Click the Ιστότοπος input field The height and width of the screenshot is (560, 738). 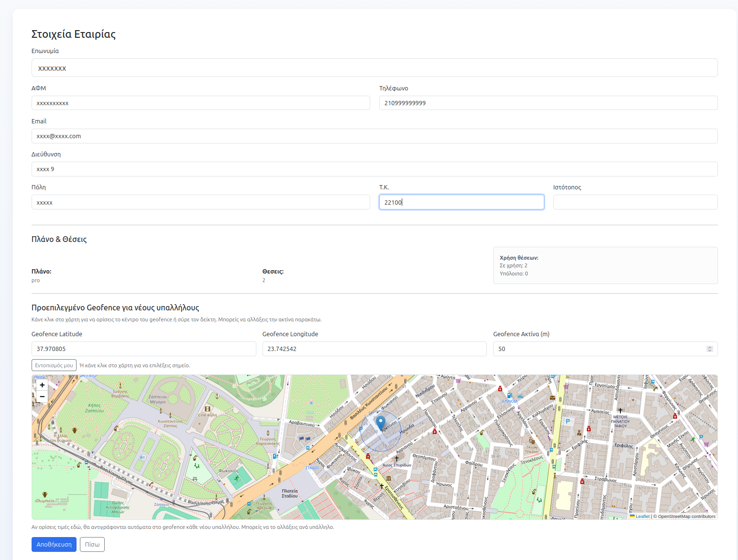click(x=635, y=202)
